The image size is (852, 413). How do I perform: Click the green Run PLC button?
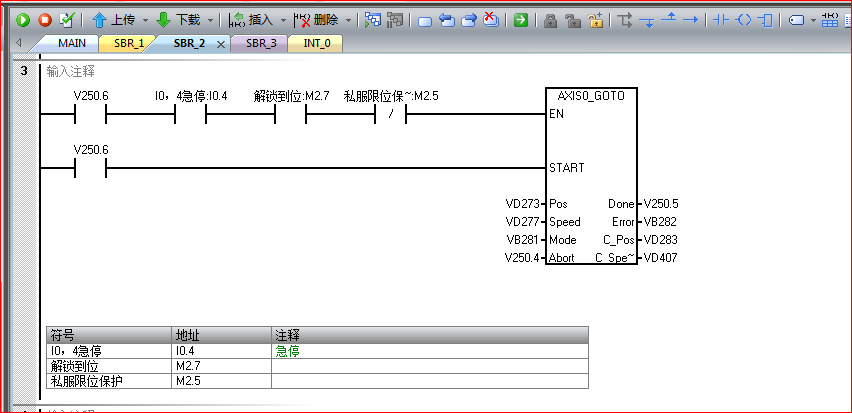tap(23, 20)
